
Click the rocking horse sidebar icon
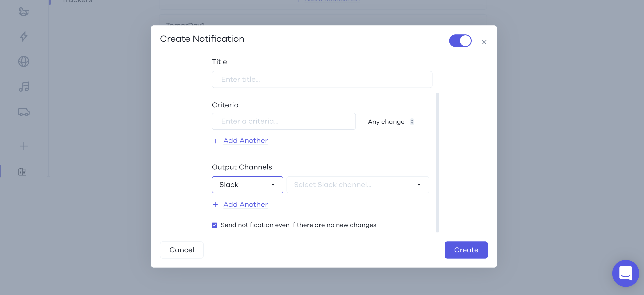tap(24, 11)
